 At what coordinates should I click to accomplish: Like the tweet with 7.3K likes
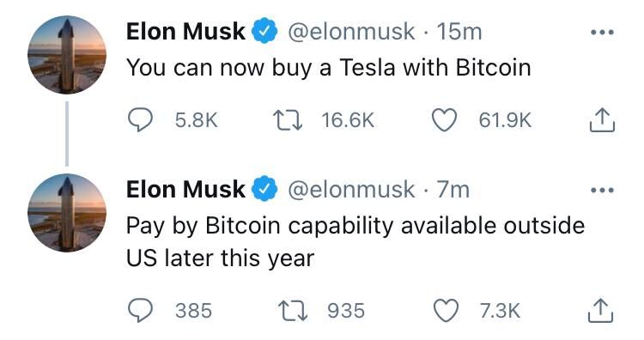(x=447, y=311)
